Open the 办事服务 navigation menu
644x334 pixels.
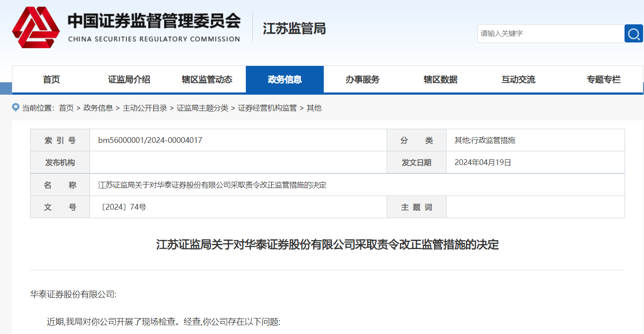click(x=363, y=80)
